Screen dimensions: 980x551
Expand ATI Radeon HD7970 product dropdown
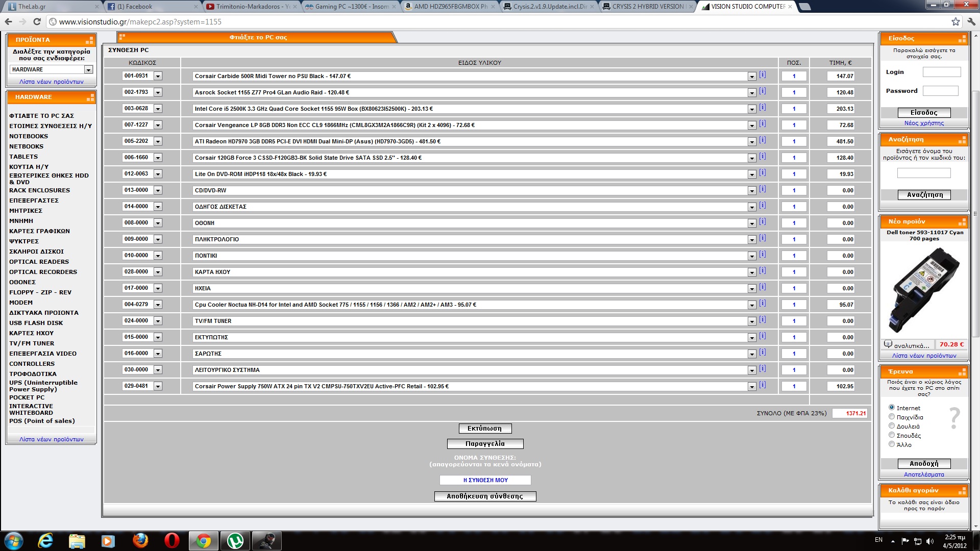click(752, 142)
